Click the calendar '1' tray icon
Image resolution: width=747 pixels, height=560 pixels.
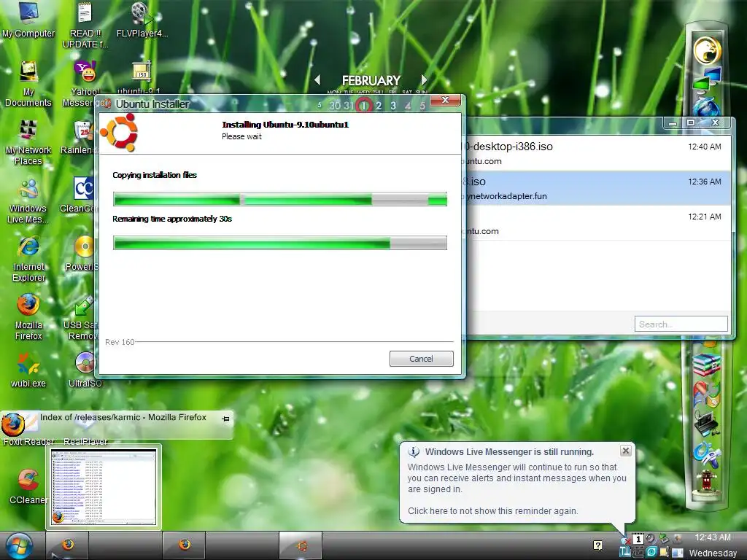[638, 539]
